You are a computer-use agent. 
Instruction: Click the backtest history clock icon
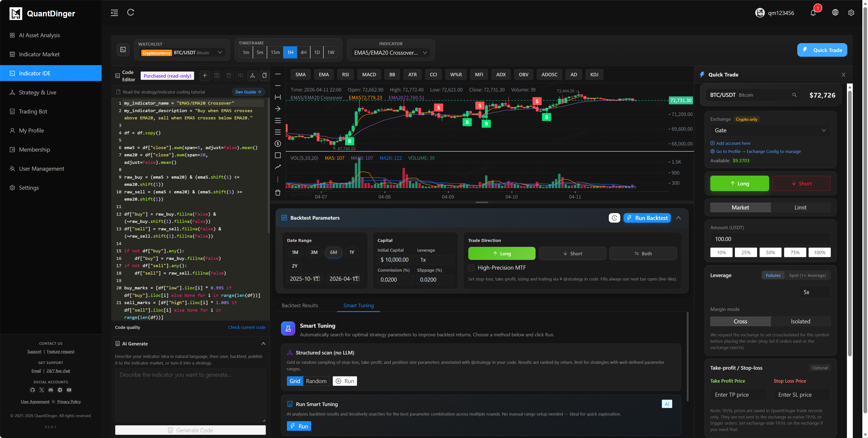[x=614, y=218]
